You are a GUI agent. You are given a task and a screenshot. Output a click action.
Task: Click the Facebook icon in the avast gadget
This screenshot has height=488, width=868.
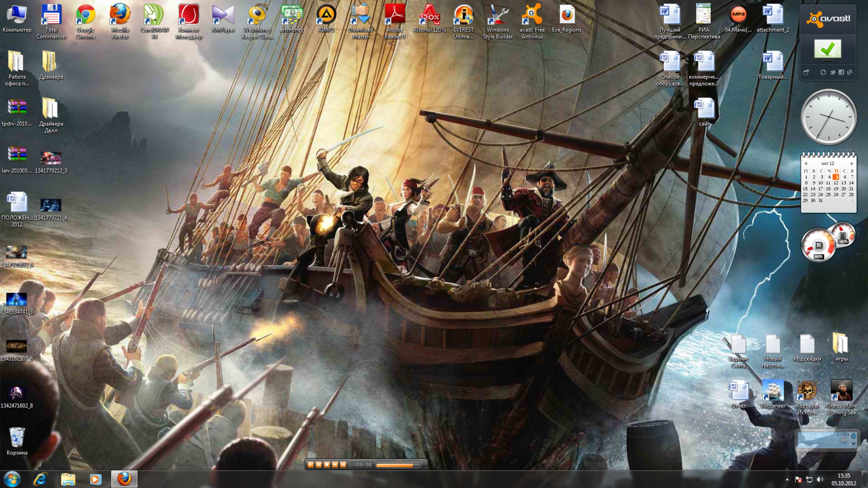pos(841,72)
